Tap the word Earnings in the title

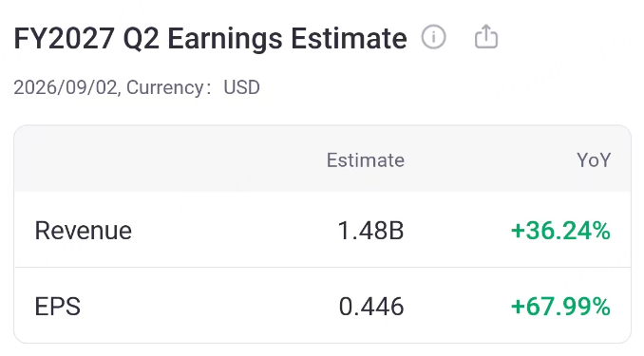[225, 40]
